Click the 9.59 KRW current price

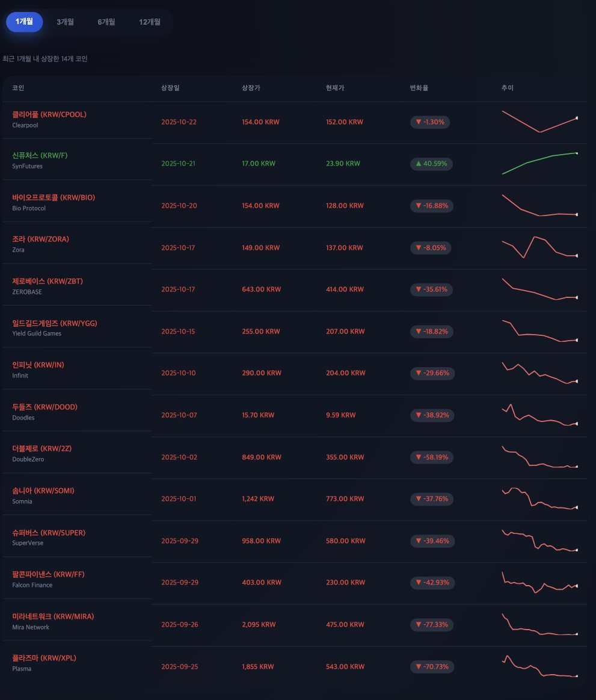point(341,415)
